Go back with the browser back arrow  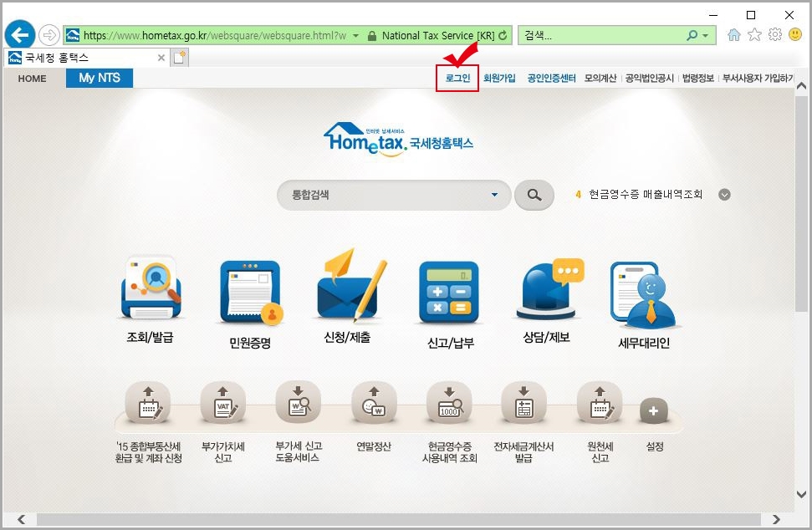20,35
